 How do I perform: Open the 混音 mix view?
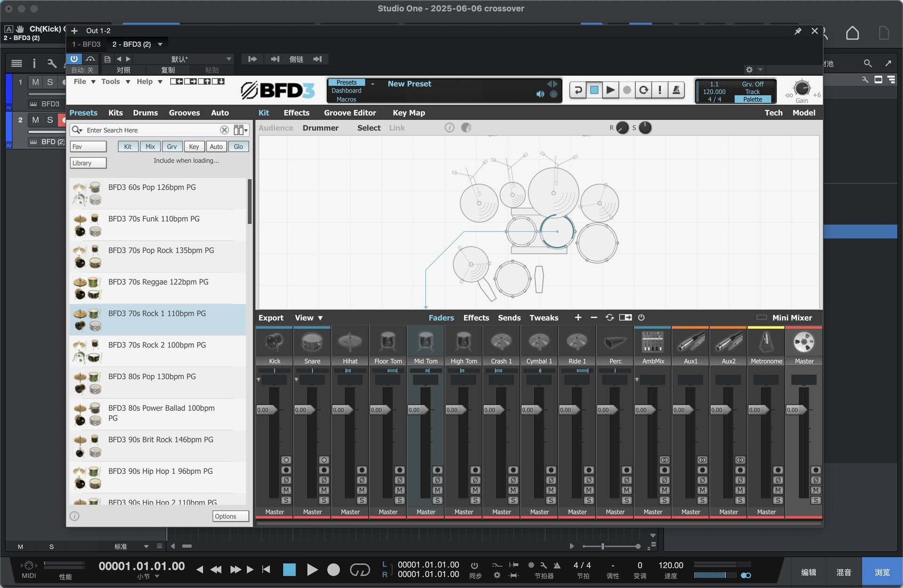844,572
